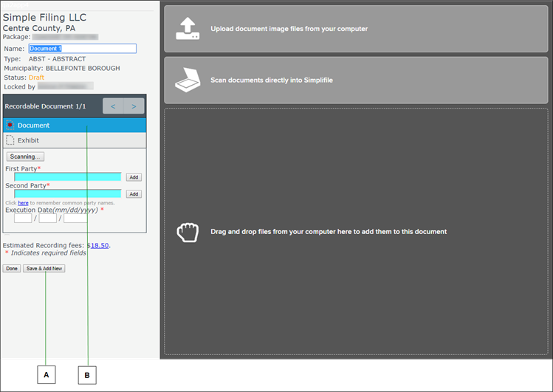Open the 'here' common party names link

coord(23,203)
